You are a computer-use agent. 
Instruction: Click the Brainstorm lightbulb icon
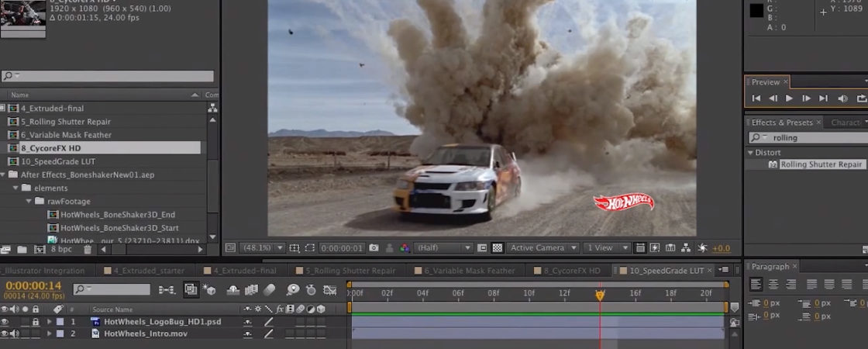[293, 289]
